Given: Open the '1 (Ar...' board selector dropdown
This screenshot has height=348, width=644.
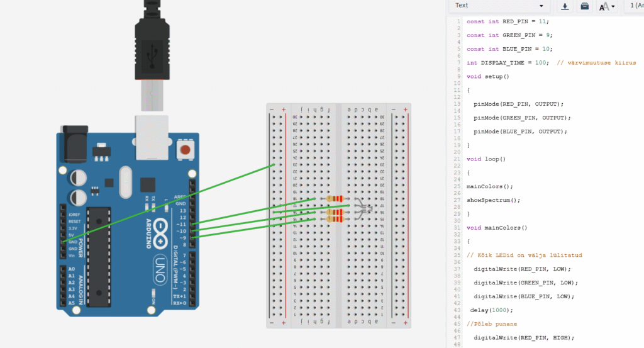Looking at the screenshot, I should (x=635, y=6).
